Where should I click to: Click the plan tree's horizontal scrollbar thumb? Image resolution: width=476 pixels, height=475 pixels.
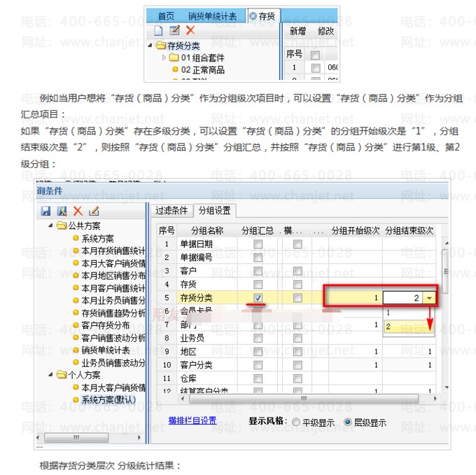point(76,438)
